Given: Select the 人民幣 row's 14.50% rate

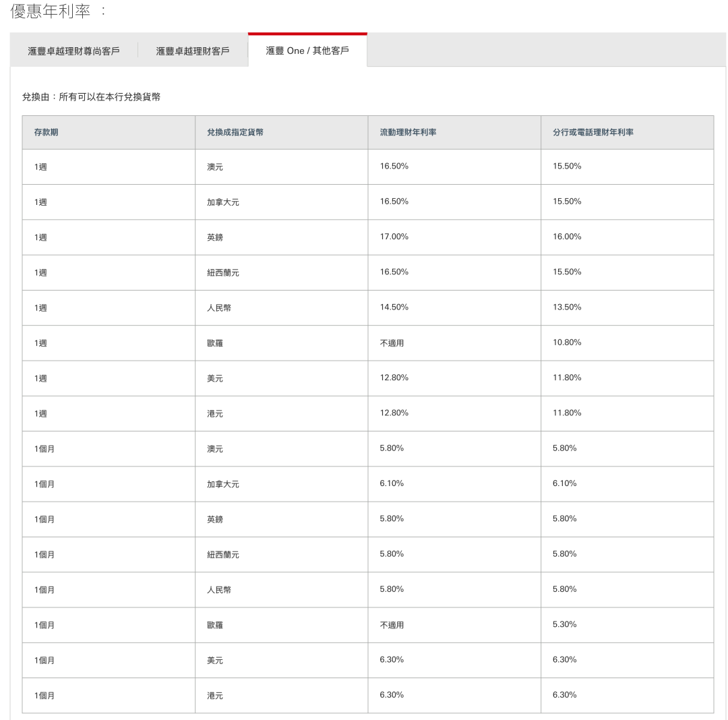Looking at the screenshot, I should point(392,307).
